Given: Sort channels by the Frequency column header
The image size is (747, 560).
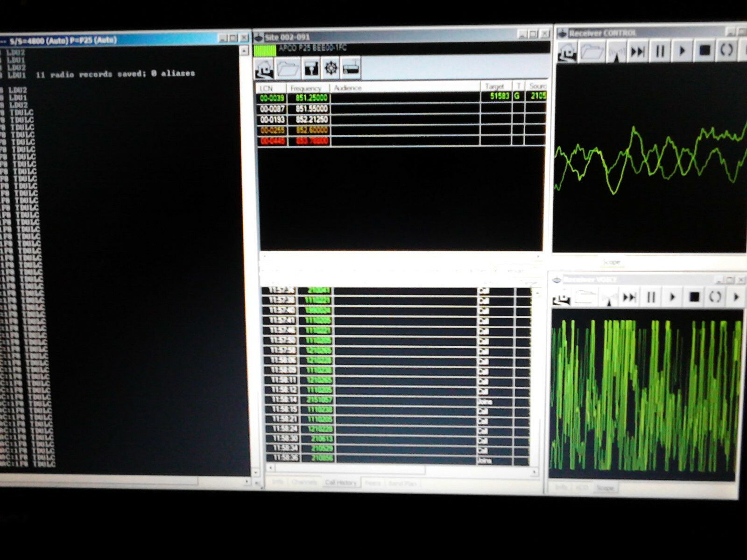Looking at the screenshot, I should [306, 88].
